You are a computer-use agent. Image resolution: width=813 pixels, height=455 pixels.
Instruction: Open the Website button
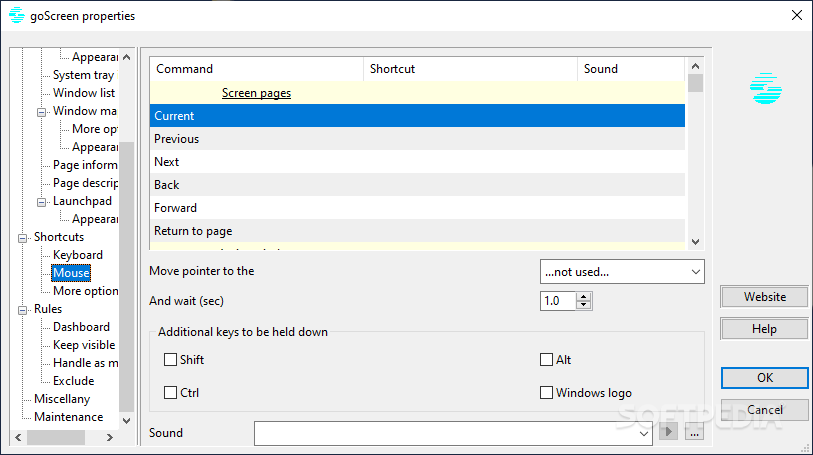click(x=764, y=297)
